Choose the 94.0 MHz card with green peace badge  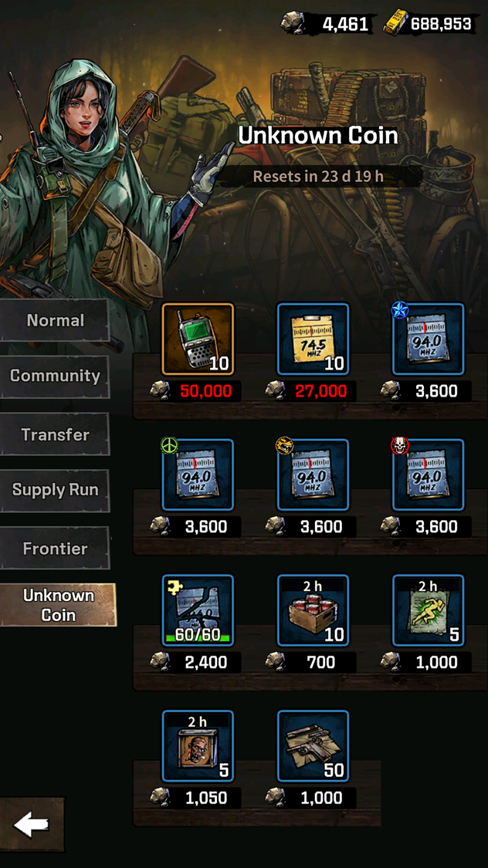[x=198, y=475]
